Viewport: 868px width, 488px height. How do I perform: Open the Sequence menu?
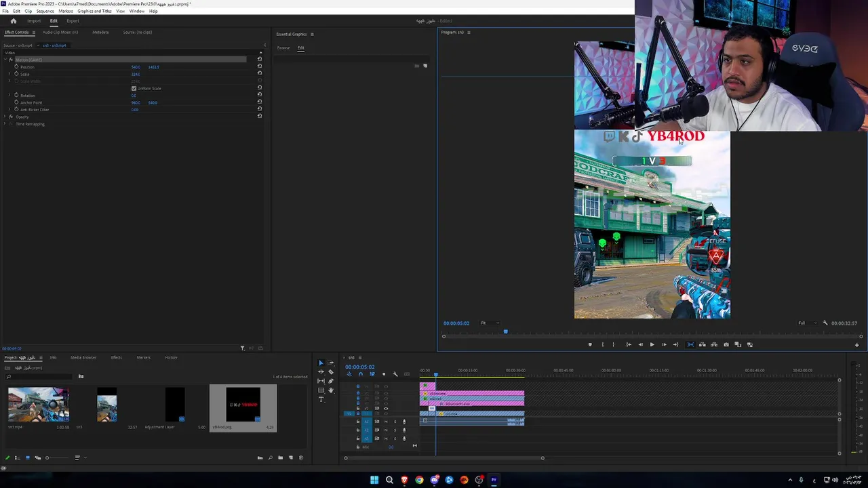(45, 11)
